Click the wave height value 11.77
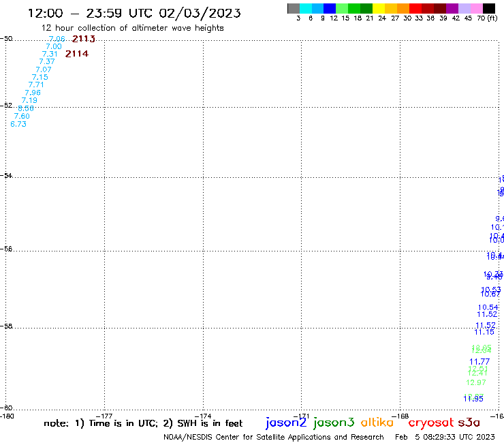 click(x=479, y=362)
